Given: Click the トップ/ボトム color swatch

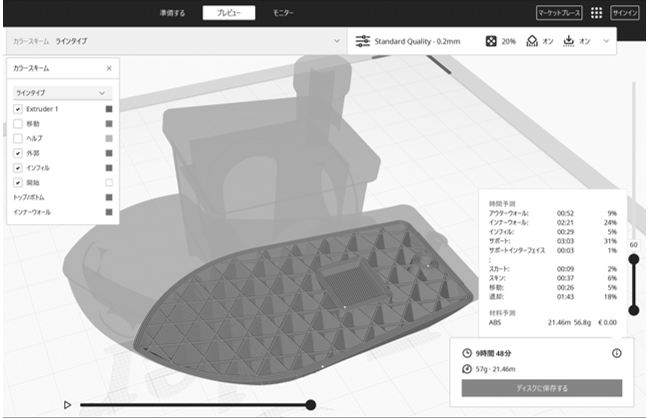Looking at the screenshot, I should 109,197.
